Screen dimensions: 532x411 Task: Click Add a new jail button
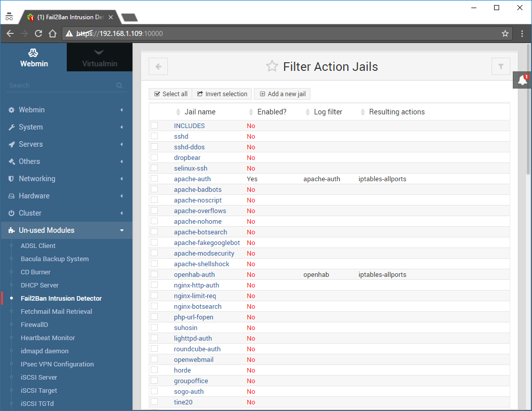click(282, 94)
